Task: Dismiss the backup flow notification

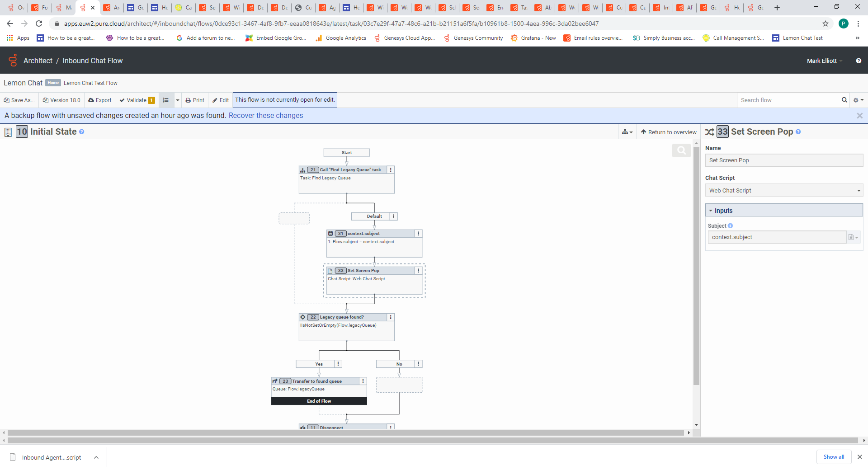Action: pyautogui.click(x=859, y=116)
